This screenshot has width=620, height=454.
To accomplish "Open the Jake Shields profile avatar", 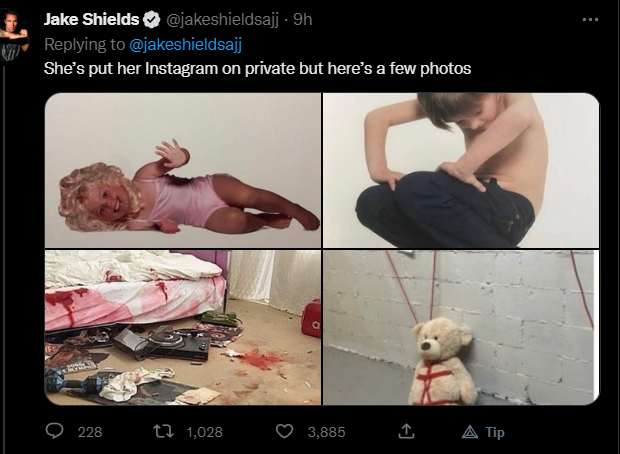I will (15, 36).
